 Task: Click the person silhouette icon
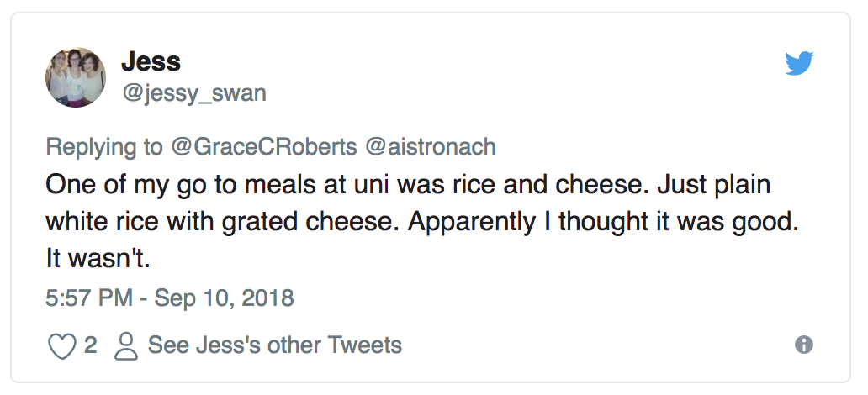click(126, 346)
